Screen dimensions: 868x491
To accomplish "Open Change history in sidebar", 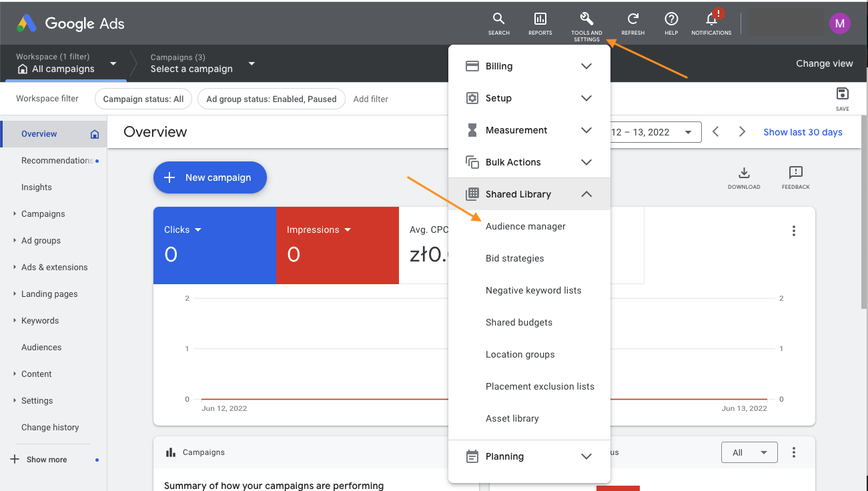I will pyautogui.click(x=50, y=428).
